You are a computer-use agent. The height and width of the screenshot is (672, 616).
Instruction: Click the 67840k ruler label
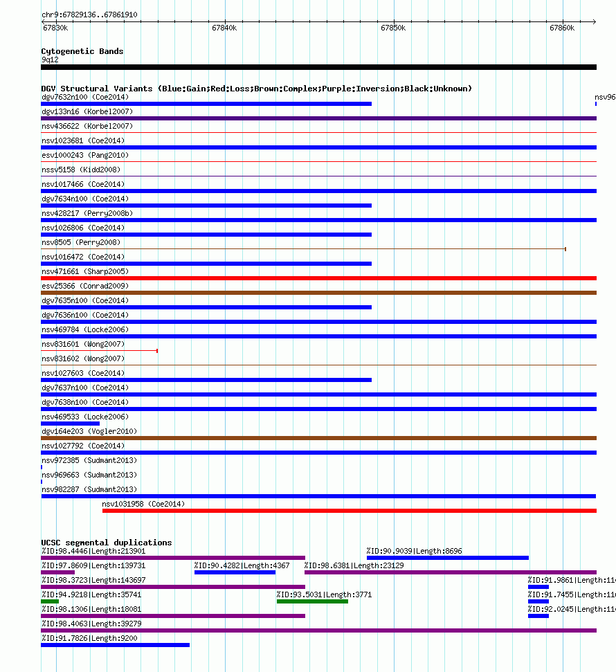coord(224,28)
